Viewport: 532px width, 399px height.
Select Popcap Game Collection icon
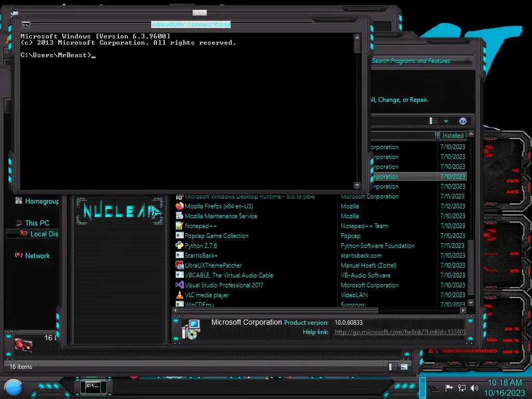[179, 235]
